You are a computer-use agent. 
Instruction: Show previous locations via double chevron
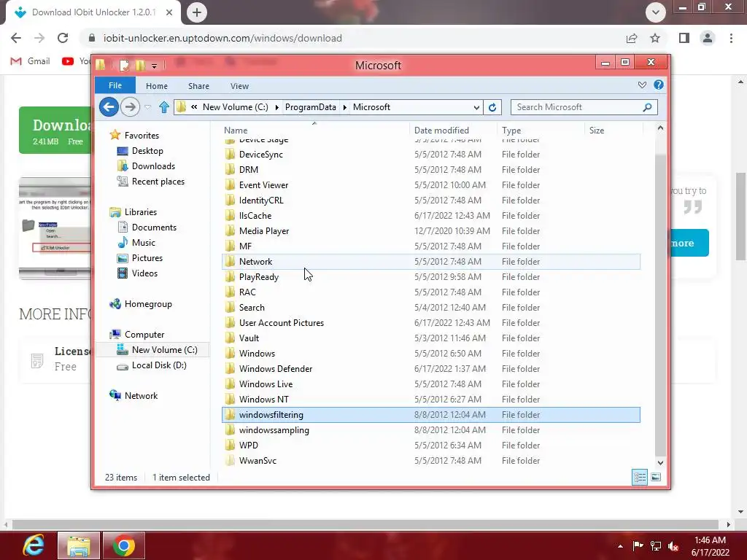(194, 107)
